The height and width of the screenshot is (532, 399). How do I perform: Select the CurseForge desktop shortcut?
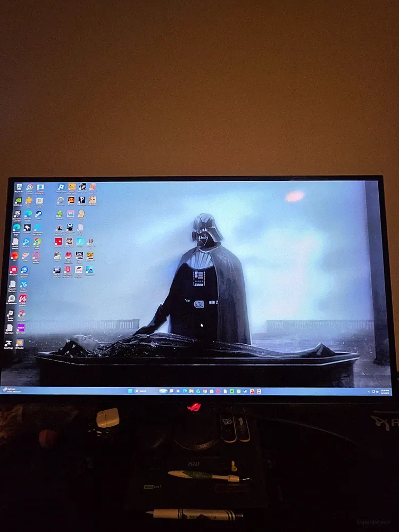coord(8,343)
